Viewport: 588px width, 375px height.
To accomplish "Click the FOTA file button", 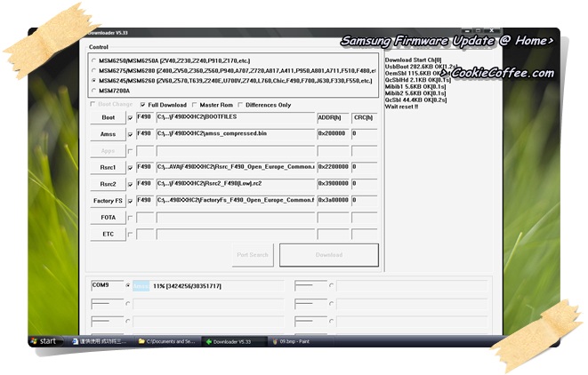I will 108,218.
